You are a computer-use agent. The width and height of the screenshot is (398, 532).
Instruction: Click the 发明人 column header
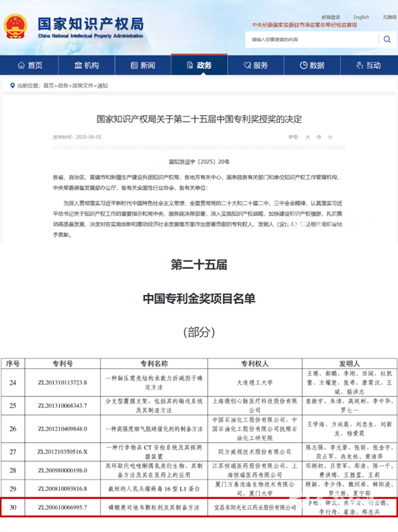[350, 364]
